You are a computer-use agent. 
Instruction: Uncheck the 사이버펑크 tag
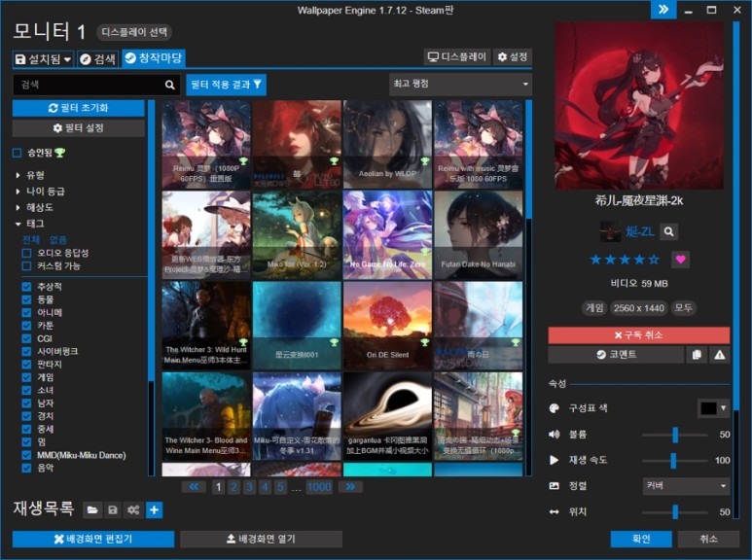(27, 351)
